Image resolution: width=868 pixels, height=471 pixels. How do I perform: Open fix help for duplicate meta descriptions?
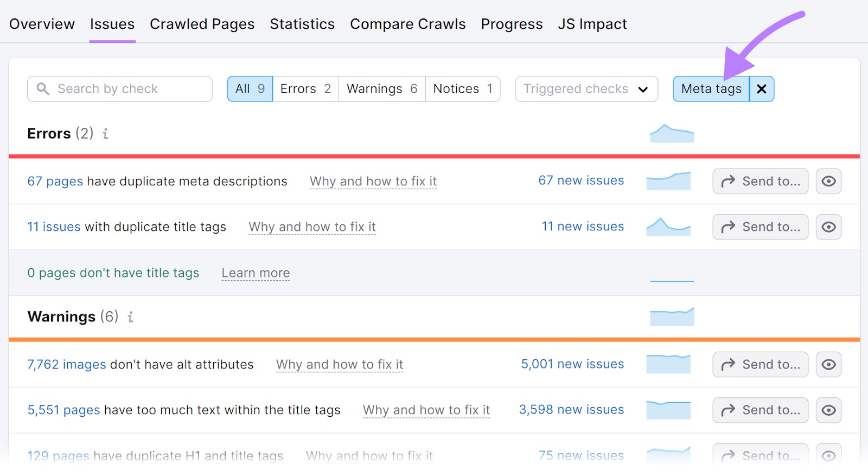[x=373, y=181]
